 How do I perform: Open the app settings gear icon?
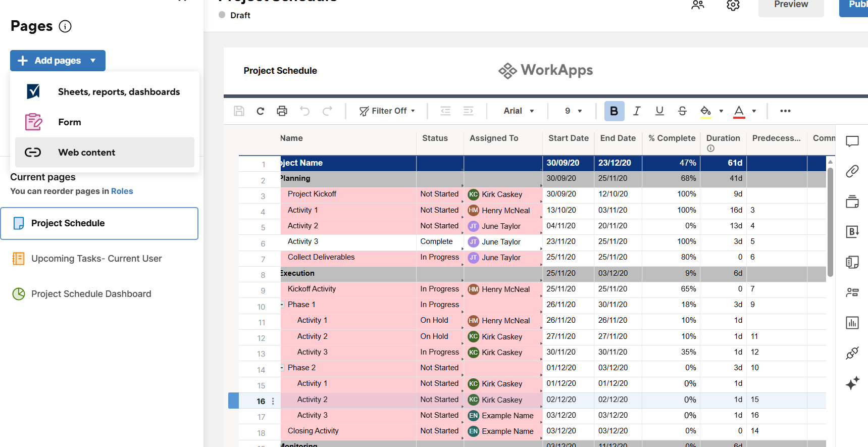733,5
